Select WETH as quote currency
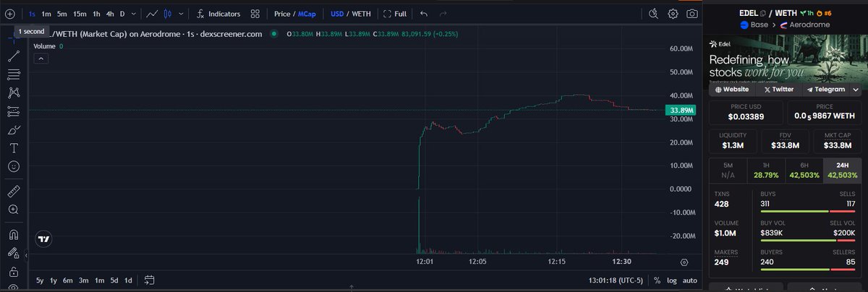This screenshot has height=292, width=868. click(x=362, y=13)
